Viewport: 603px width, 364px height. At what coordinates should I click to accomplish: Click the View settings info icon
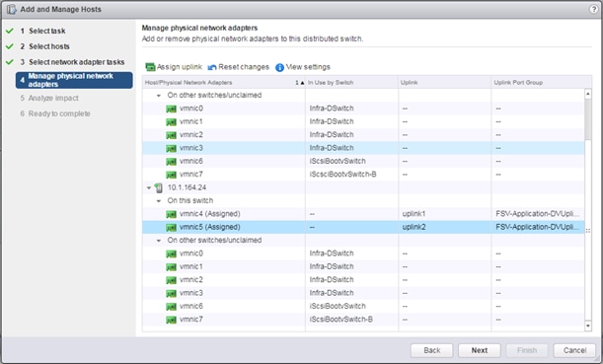pos(279,67)
